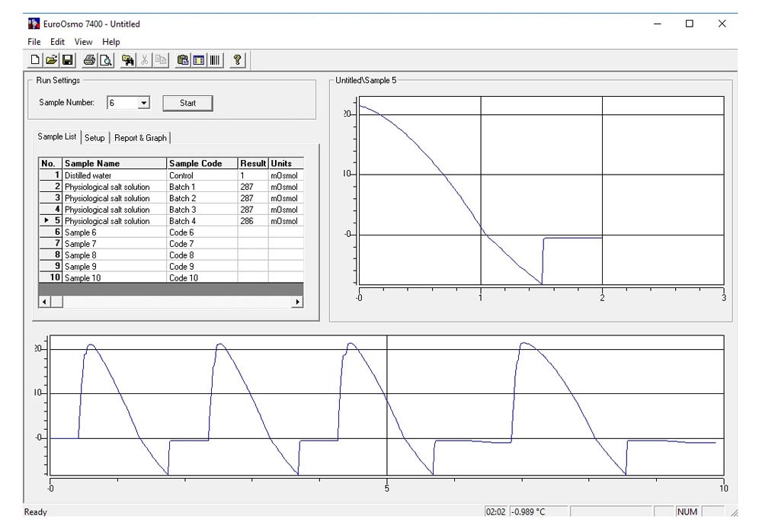Select the "Batch 2" sample code cell
The height and width of the screenshot is (532, 762).
pyautogui.click(x=202, y=198)
